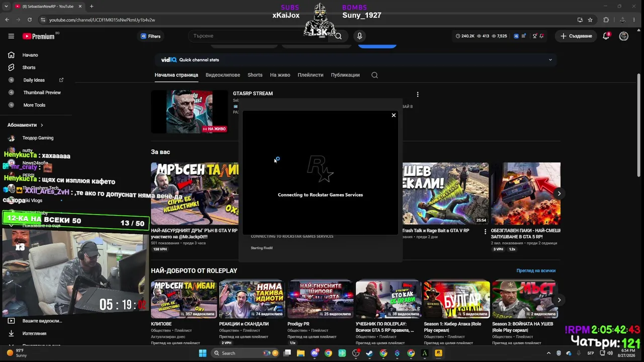
Task: Open Discord from the taskbar
Action: [315, 353]
